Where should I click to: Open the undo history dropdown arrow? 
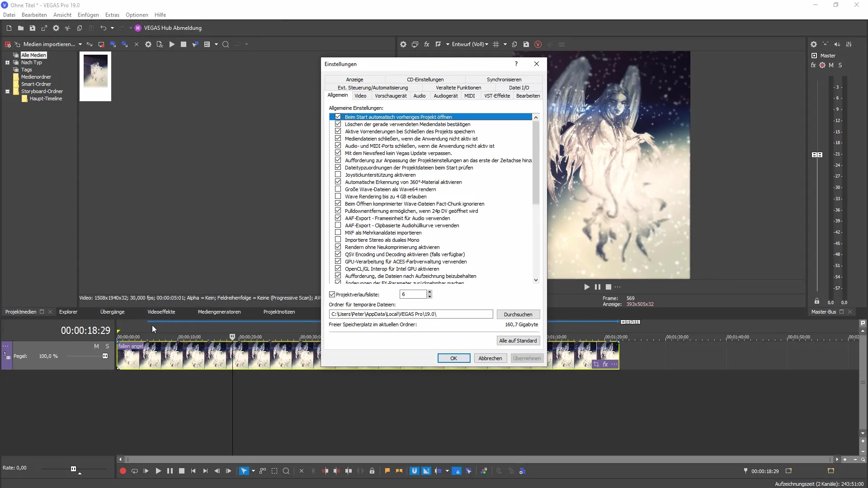112,28
